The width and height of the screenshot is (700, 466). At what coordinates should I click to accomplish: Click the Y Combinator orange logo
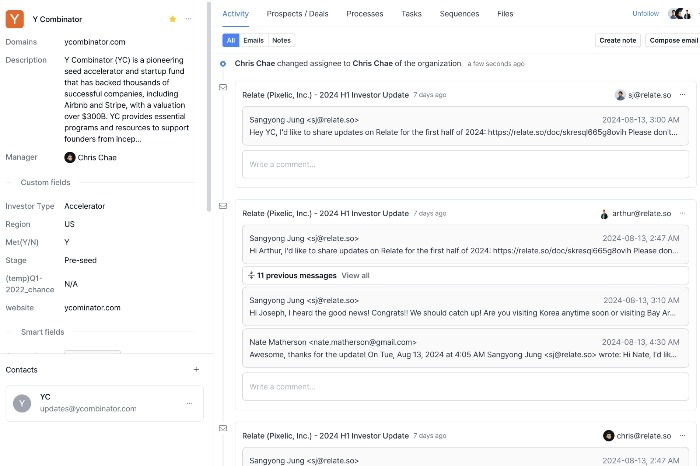(x=15, y=19)
